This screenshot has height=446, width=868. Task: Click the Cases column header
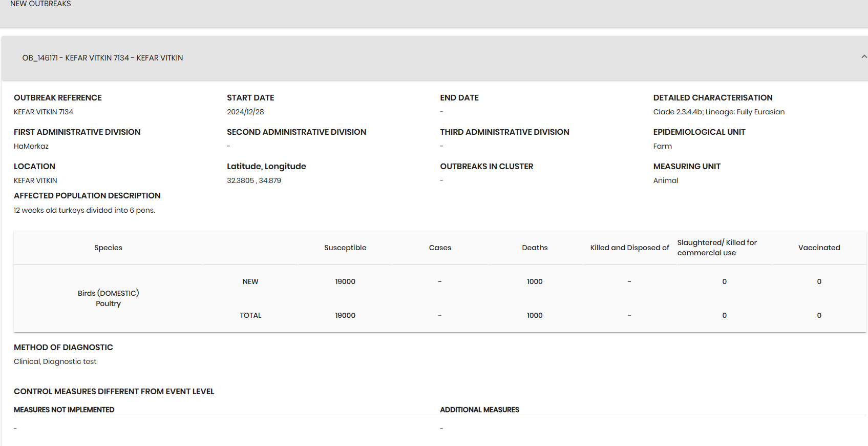point(440,248)
